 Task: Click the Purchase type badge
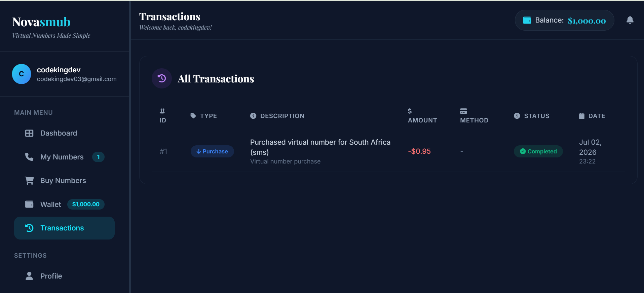pyautogui.click(x=212, y=151)
